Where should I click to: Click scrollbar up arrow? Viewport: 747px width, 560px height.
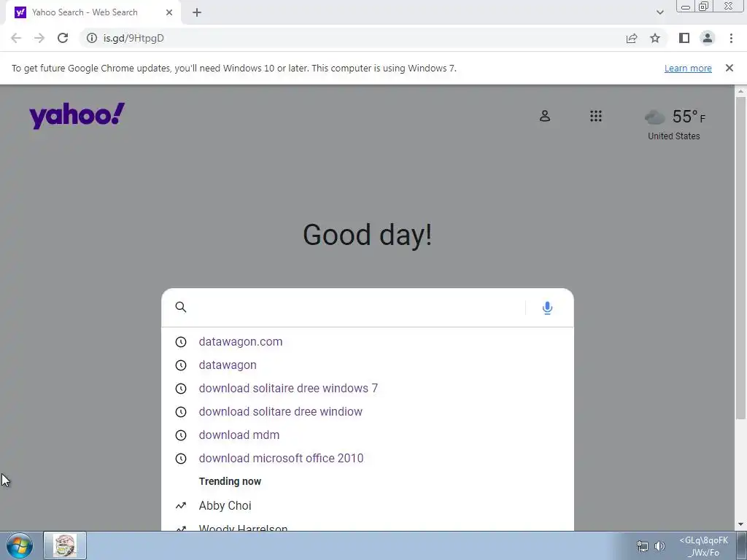(740, 90)
